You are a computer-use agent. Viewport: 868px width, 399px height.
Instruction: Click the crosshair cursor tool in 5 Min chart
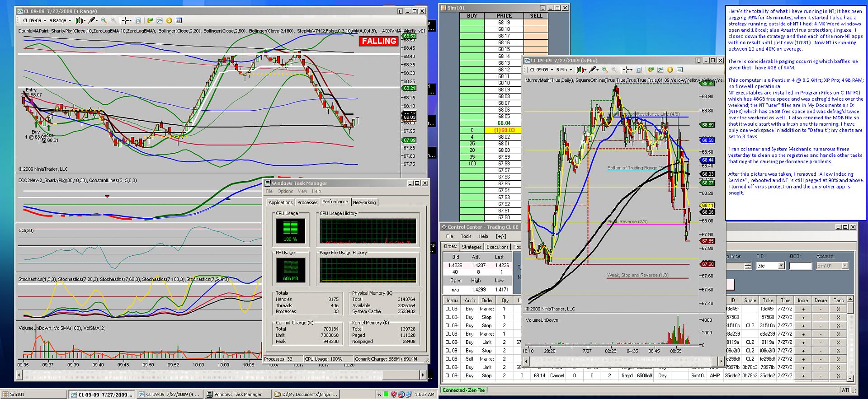[627, 70]
